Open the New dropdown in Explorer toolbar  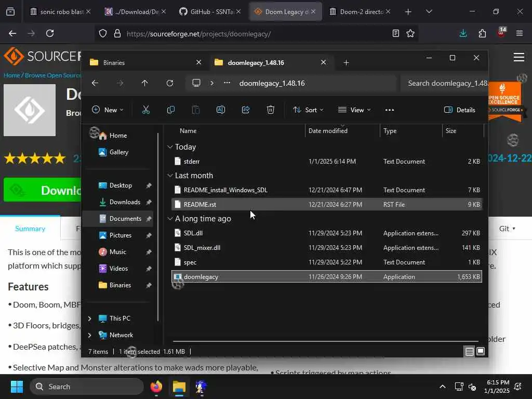coord(108,110)
